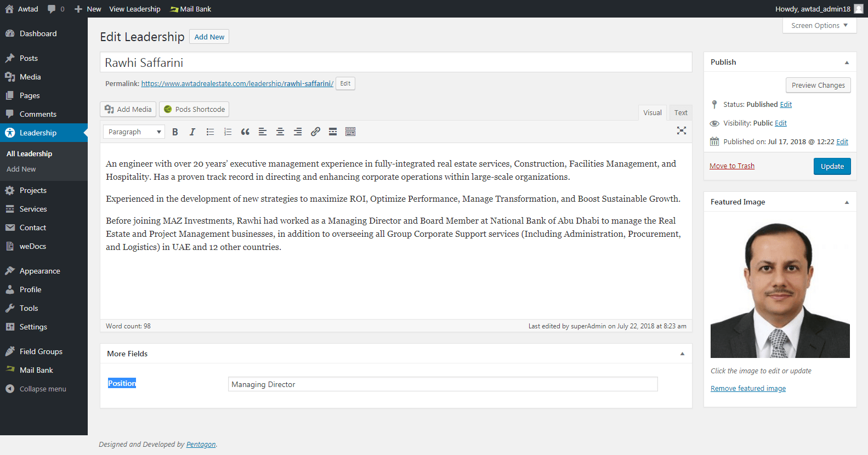Click the Update button
The width and height of the screenshot is (868, 455).
click(x=832, y=166)
